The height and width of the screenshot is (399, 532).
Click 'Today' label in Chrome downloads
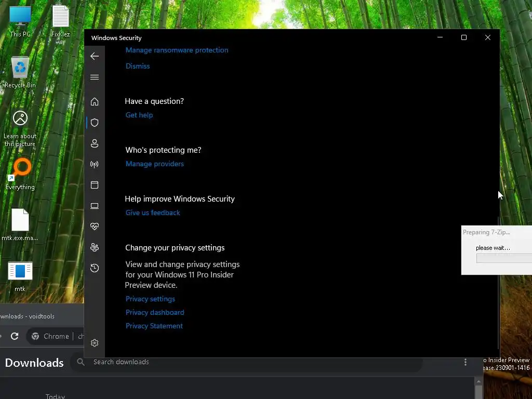point(55,396)
